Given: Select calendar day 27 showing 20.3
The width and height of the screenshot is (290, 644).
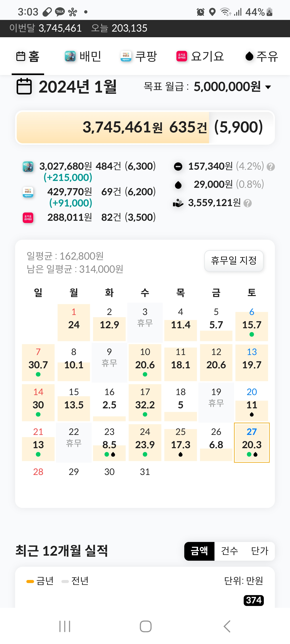Looking at the screenshot, I should click(252, 443).
